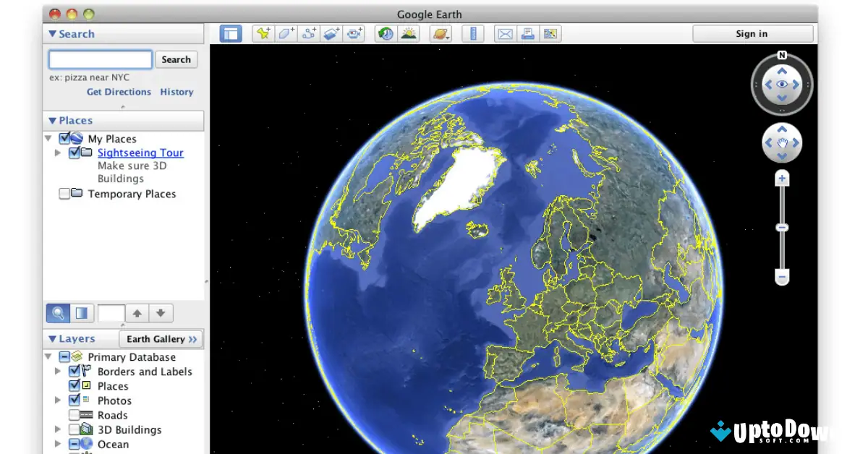The height and width of the screenshot is (454, 868).
Task: Open the Ruler measurement tool
Action: point(473,33)
